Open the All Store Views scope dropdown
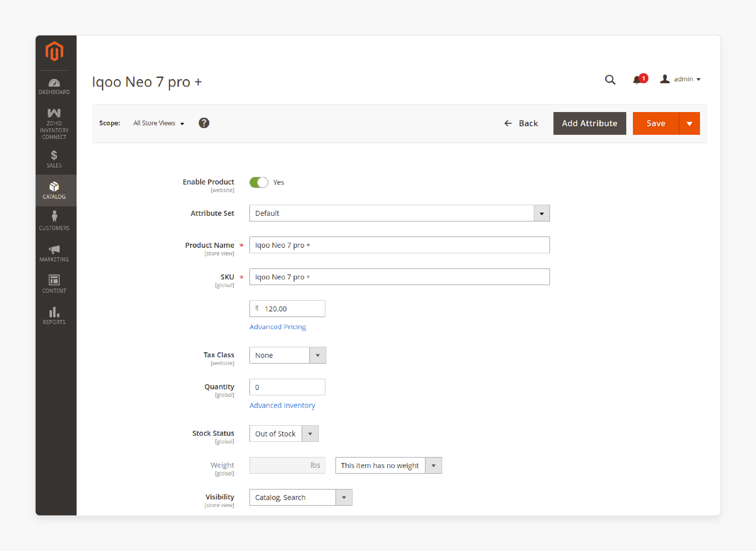This screenshot has width=756, height=551. coord(159,123)
